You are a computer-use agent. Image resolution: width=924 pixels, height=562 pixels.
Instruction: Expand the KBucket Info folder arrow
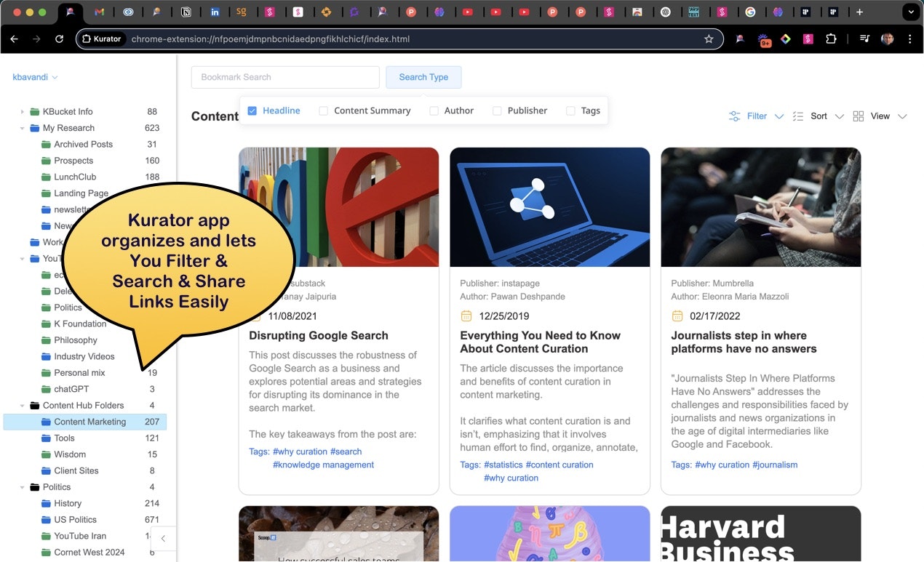[x=23, y=112]
